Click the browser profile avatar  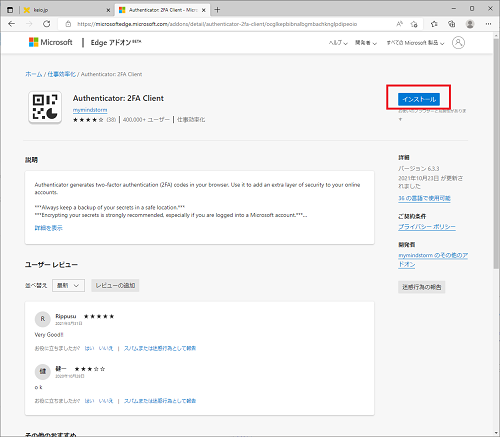click(x=470, y=24)
